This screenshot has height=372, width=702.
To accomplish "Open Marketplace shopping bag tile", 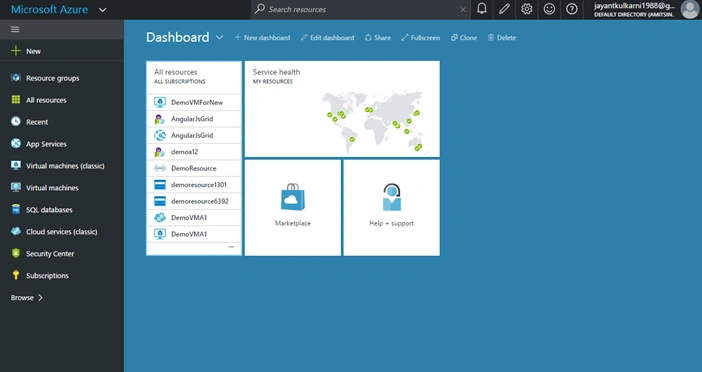I will [x=293, y=208].
